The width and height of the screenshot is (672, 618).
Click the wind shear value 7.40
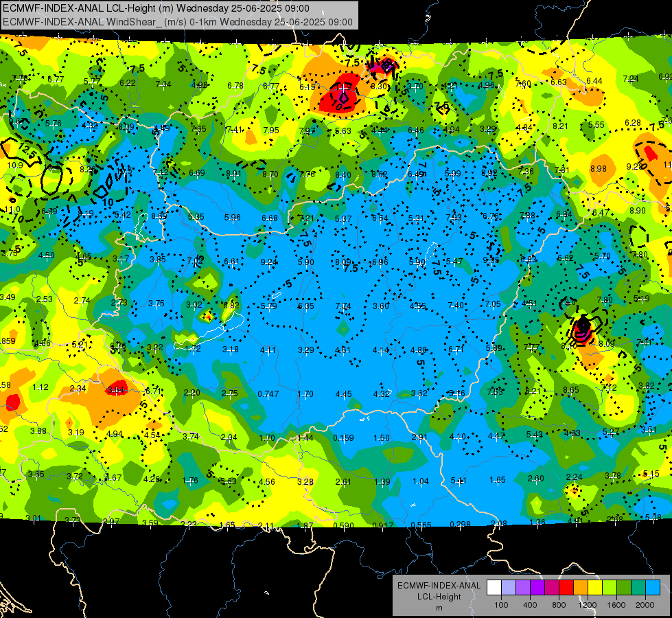click(x=456, y=305)
